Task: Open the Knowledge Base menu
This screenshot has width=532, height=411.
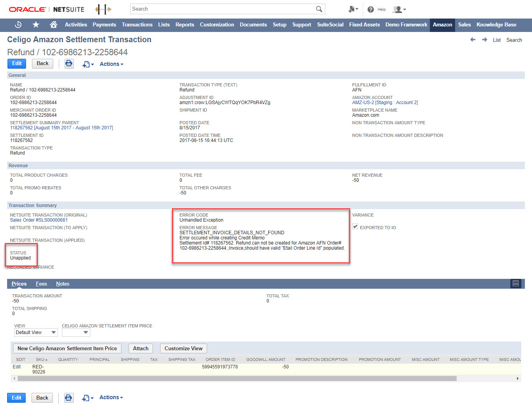Action: pos(496,24)
